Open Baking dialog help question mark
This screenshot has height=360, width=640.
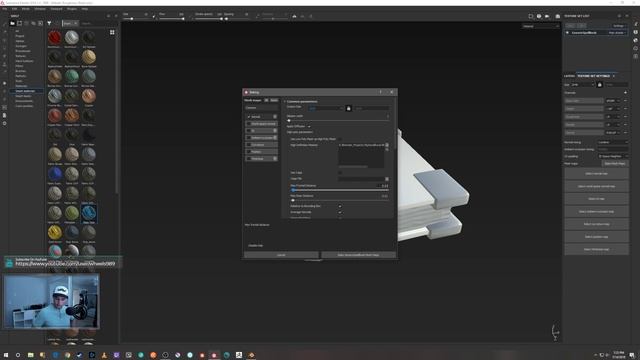click(381, 92)
